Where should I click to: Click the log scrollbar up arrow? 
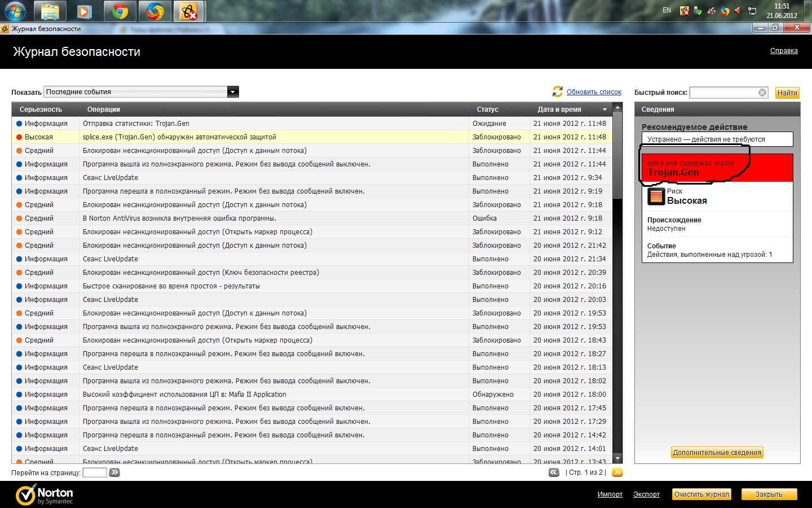[617, 107]
